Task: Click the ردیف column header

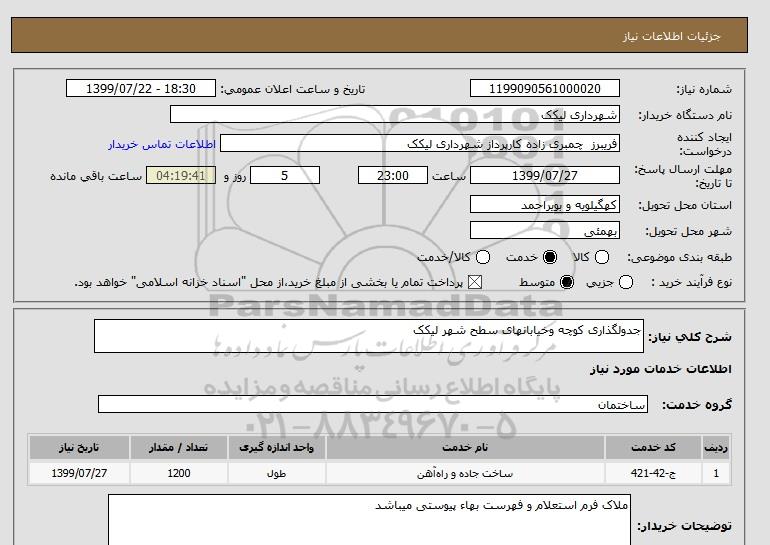Action: pos(716,448)
